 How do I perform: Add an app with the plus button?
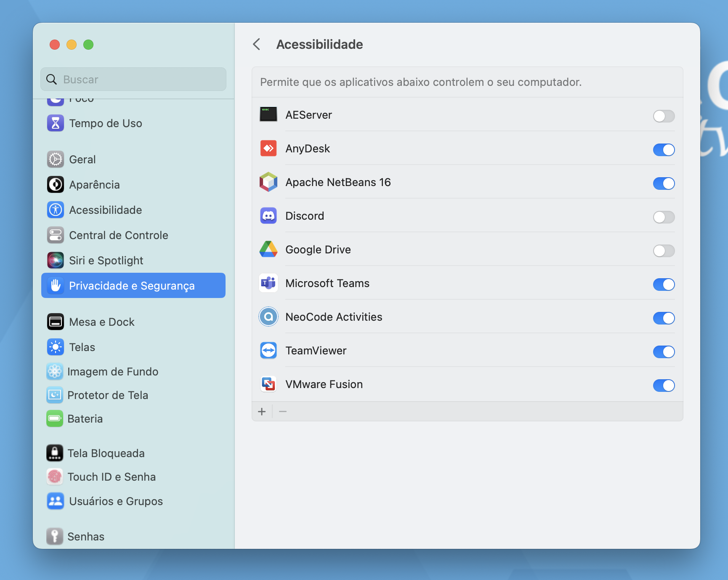[262, 411]
